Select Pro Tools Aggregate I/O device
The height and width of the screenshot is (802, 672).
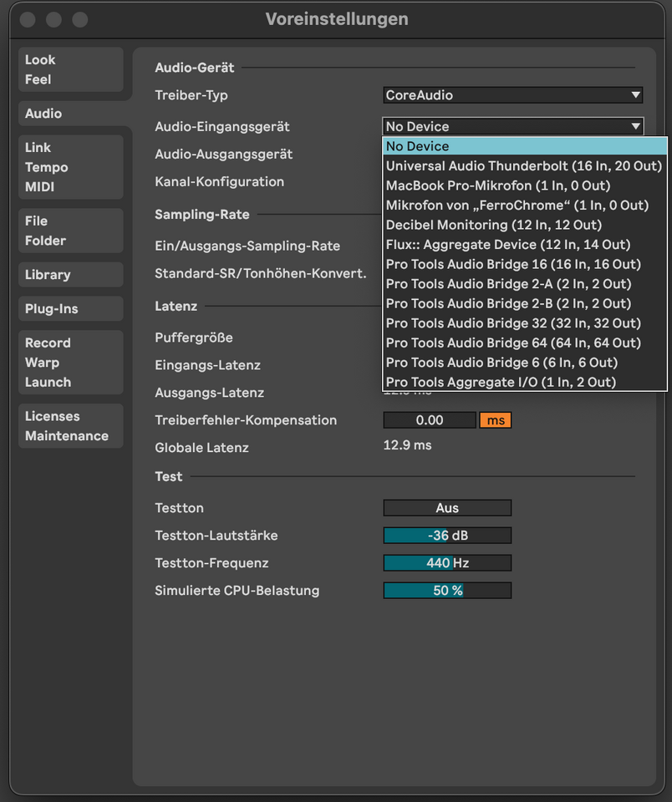[525, 382]
